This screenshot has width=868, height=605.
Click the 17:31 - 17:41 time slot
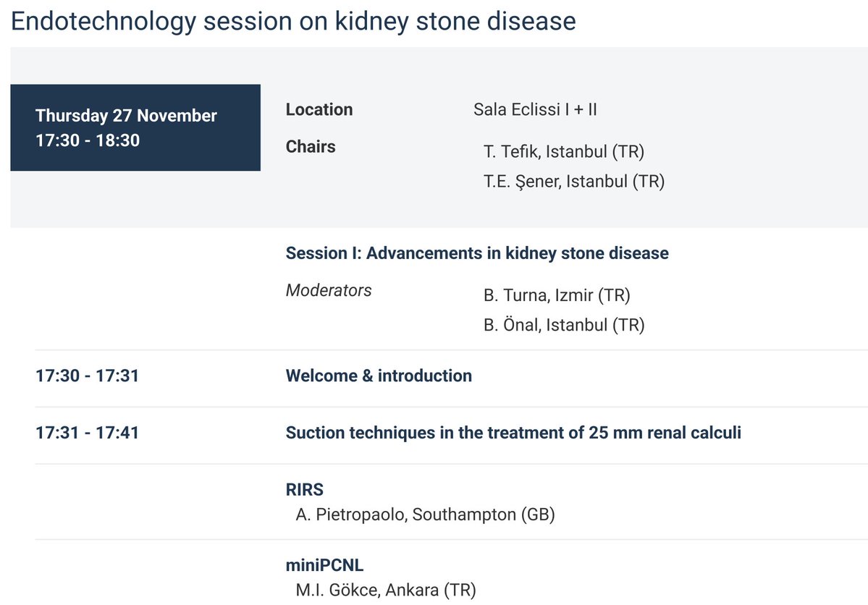87,433
